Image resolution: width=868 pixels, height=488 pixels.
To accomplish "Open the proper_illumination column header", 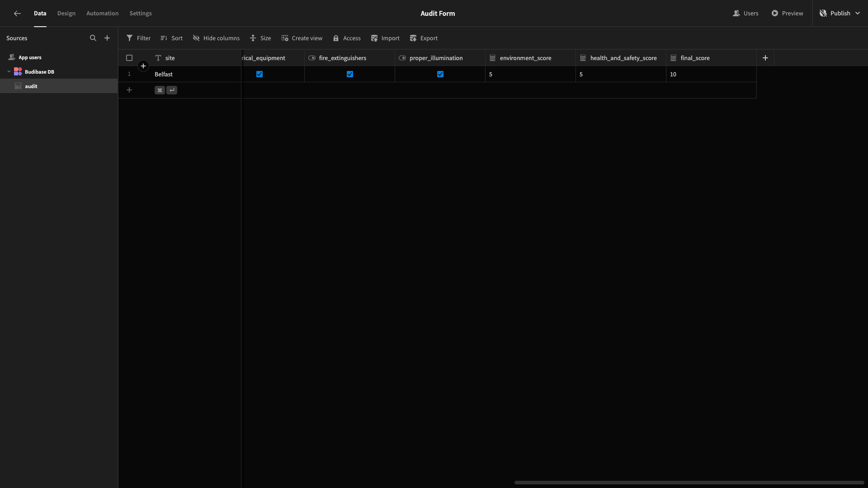I will click(440, 58).
